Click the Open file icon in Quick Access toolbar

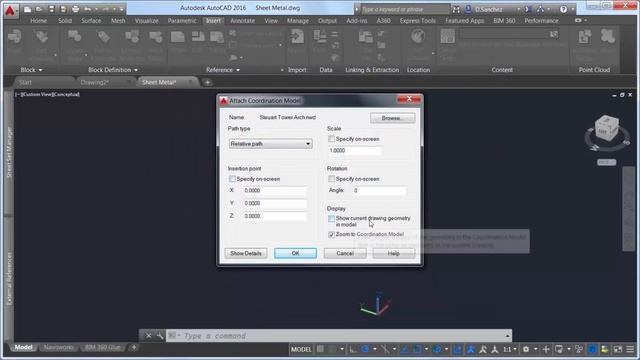tap(39, 9)
